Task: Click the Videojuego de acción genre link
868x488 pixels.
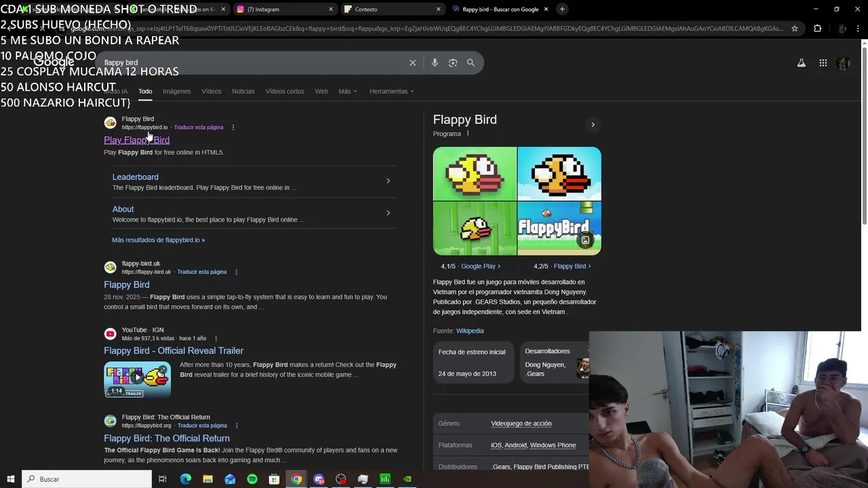Action: (521, 424)
